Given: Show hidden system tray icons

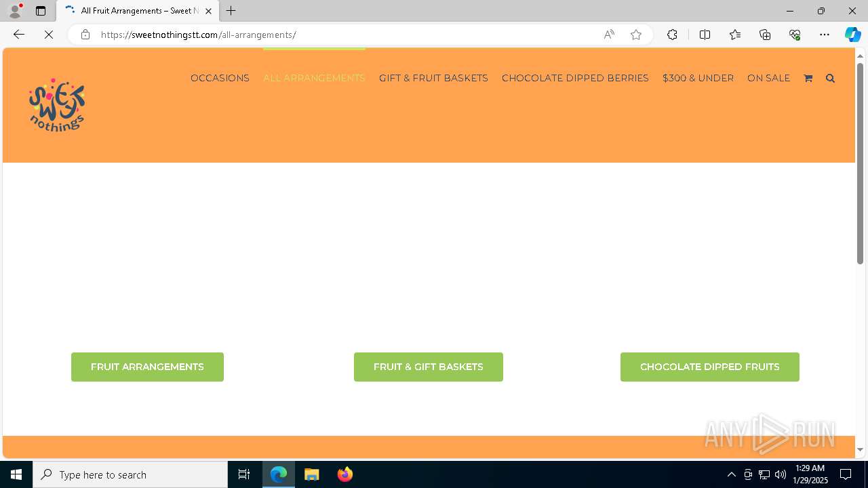Looking at the screenshot, I should (731, 474).
